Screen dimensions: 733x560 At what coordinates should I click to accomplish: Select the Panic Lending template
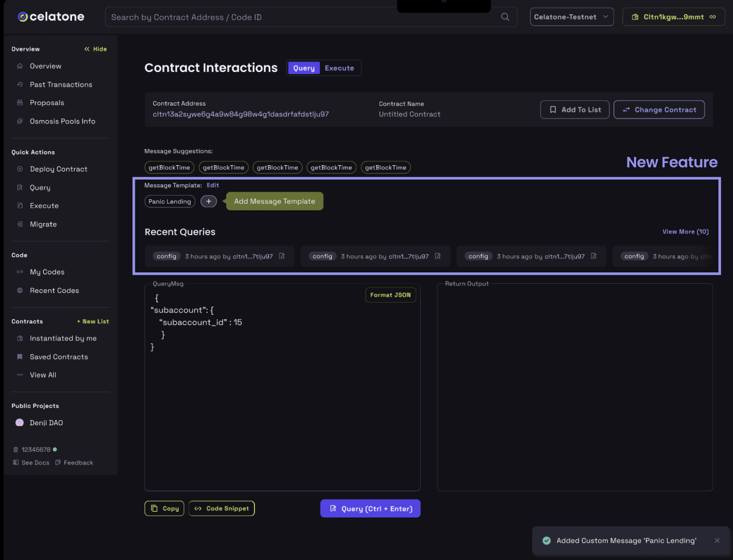click(x=170, y=201)
